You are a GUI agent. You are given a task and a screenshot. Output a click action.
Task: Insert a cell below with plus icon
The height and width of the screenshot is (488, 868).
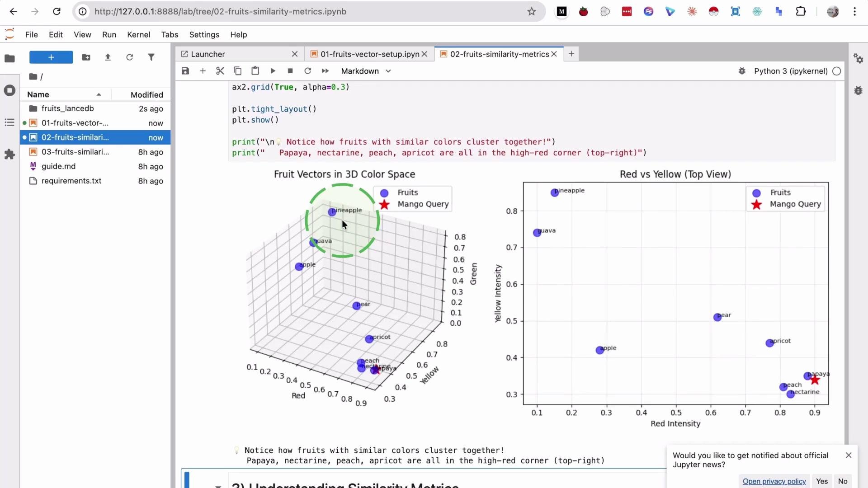203,71
